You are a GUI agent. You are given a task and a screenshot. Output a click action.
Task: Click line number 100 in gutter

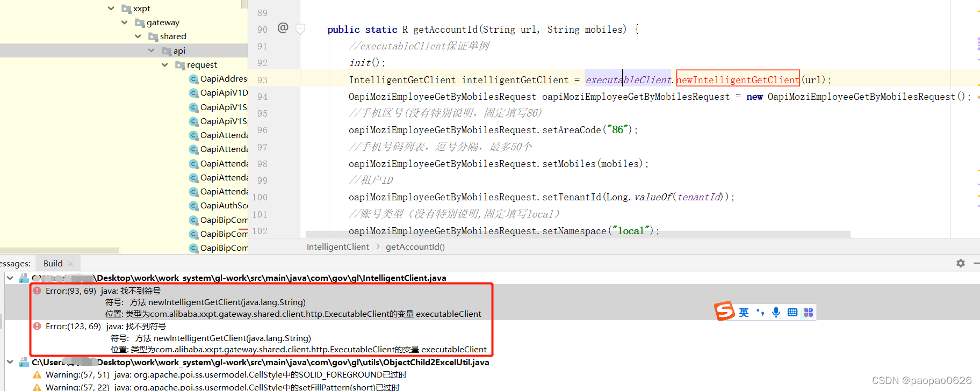point(260,197)
